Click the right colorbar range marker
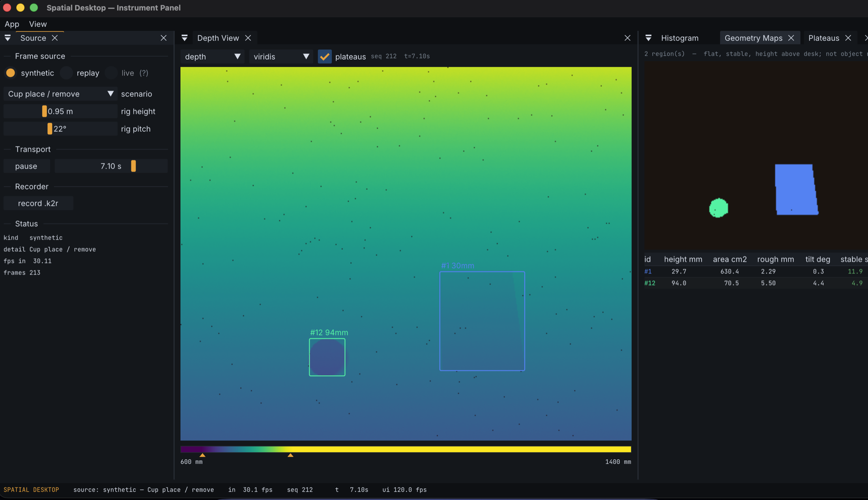The height and width of the screenshot is (500, 868). click(x=290, y=455)
